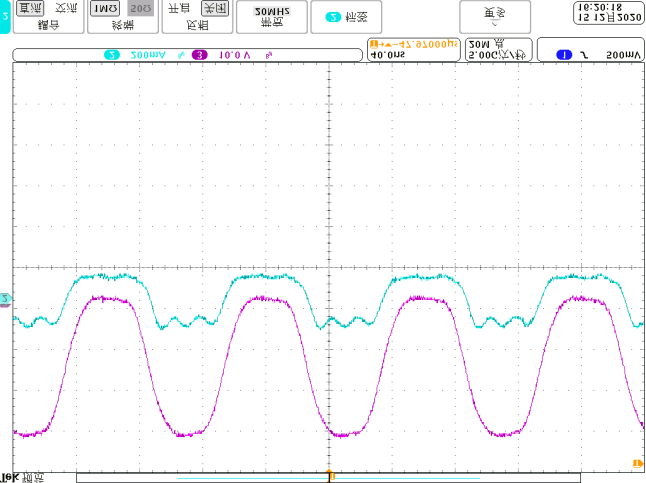This screenshot has height=483, width=646.
Task: Click the orange trigger delay time readout
Action: [x=413, y=44]
